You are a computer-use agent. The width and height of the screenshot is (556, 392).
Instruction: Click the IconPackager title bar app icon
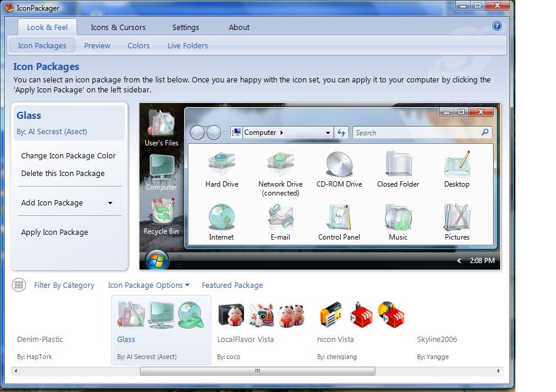pyautogui.click(x=9, y=8)
